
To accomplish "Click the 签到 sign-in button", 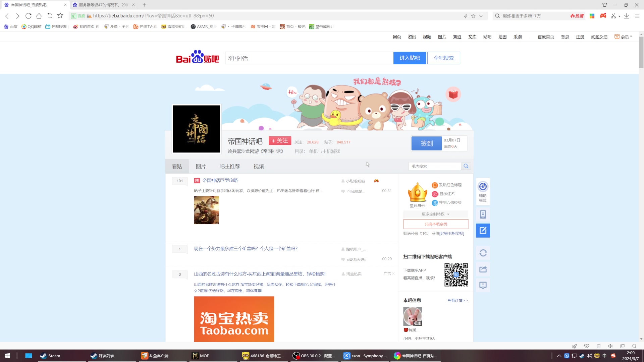I will pos(426,143).
